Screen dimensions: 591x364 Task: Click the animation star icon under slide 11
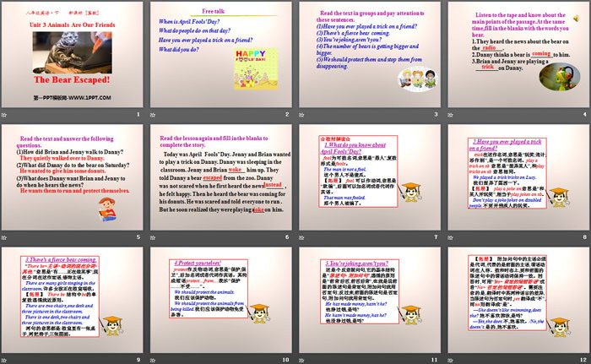301,361
